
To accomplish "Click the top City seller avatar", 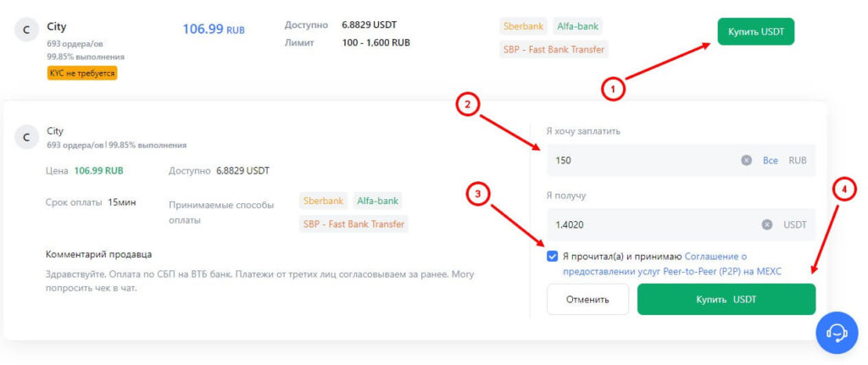I will 25,30.
